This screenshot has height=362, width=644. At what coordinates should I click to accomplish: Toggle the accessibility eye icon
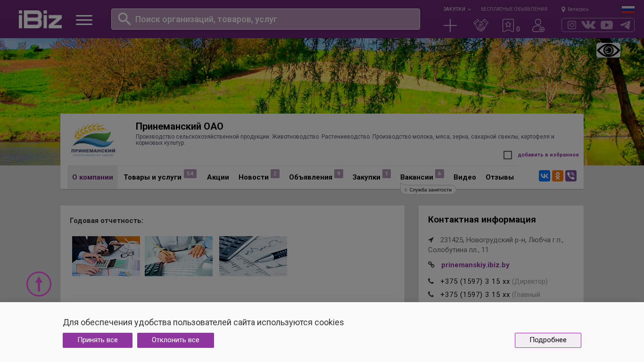(608, 50)
